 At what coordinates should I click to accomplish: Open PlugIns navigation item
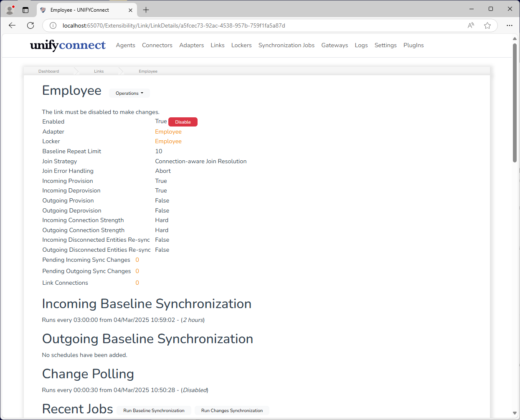point(413,45)
